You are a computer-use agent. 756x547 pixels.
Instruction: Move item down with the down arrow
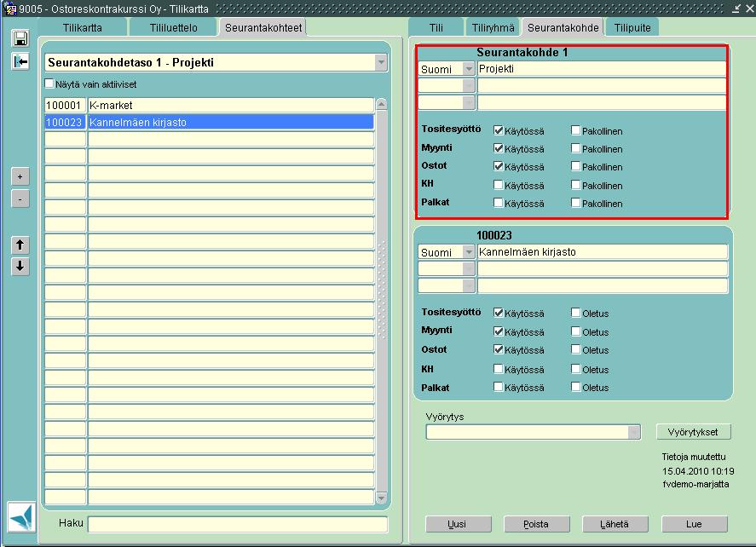[x=20, y=266]
